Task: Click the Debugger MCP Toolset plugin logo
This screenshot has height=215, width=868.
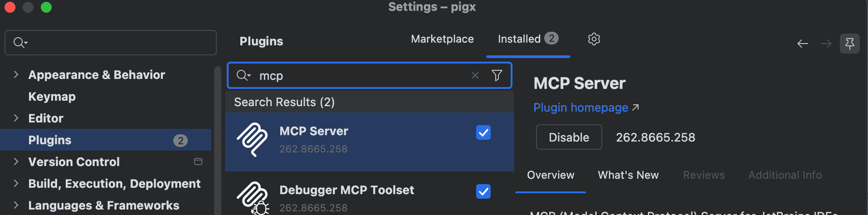Action: pos(253,198)
